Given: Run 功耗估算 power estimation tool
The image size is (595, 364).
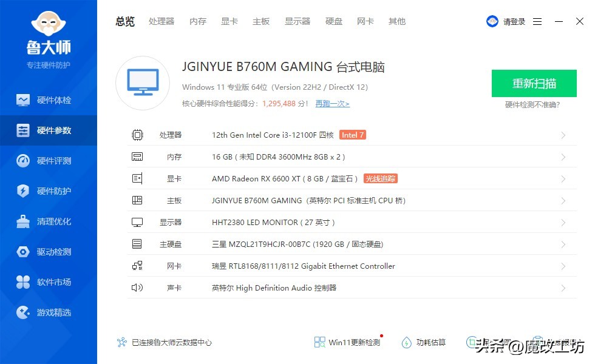Looking at the screenshot, I should 424,342.
